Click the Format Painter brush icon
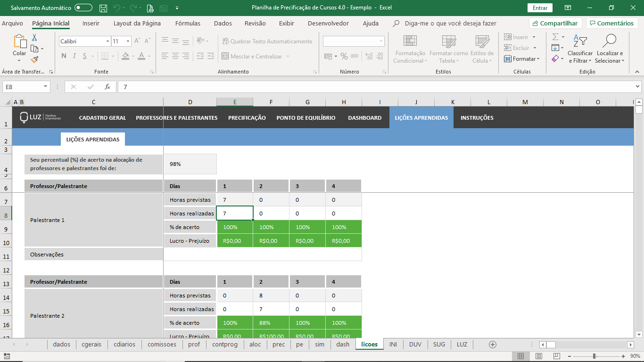 coord(34,60)
